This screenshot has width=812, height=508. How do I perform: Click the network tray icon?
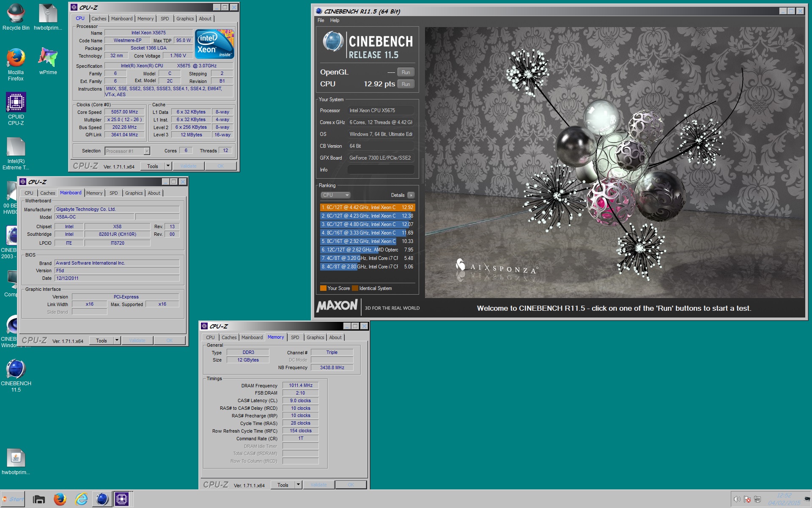757,499
